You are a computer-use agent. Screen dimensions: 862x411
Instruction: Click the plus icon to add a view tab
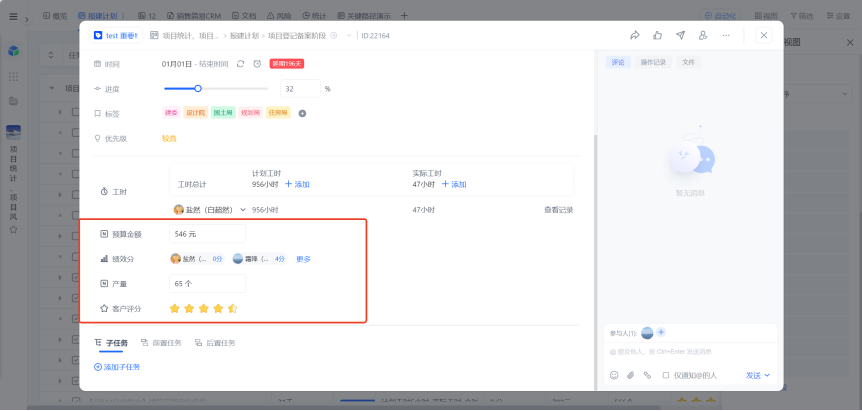(404, 15)
